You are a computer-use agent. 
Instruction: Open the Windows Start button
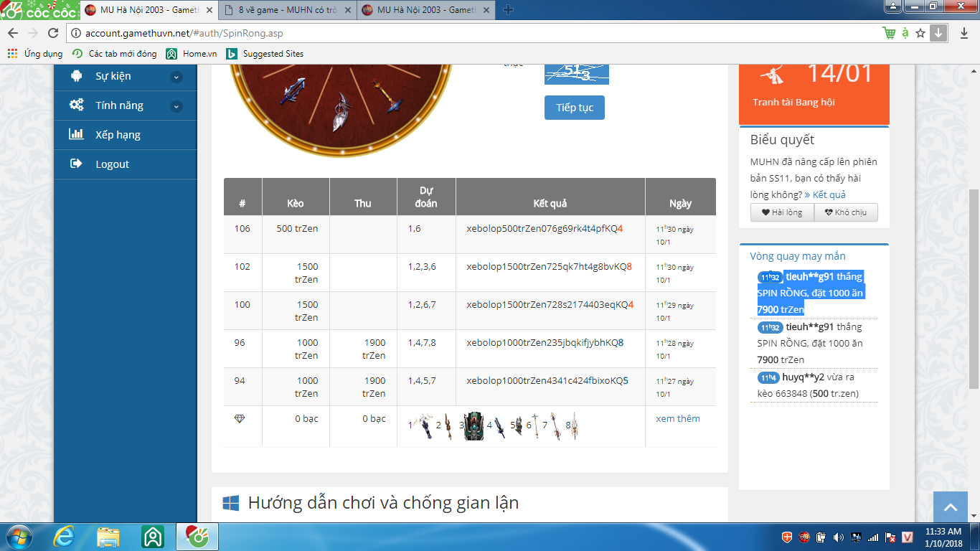pyautogui.click(x=18, y=537)
